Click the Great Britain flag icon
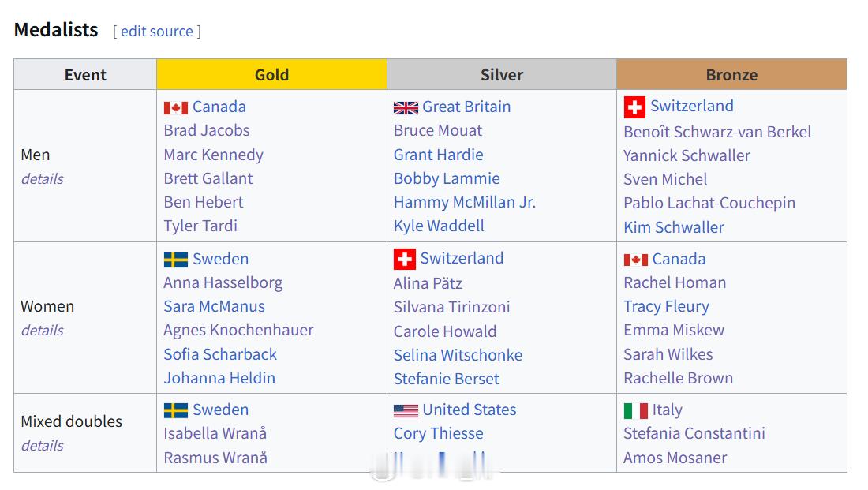Image resolution: width=868 pixels, height=490 pixels. (x=406, y=107)
